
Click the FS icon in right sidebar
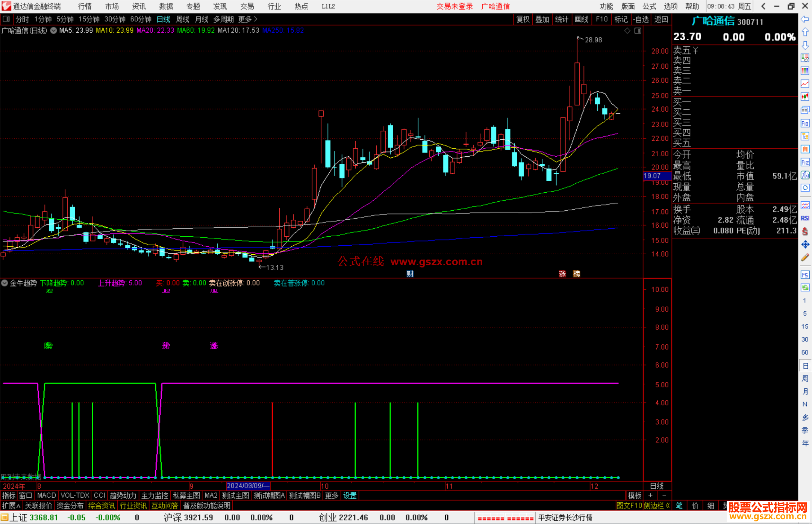pos(805,275)
